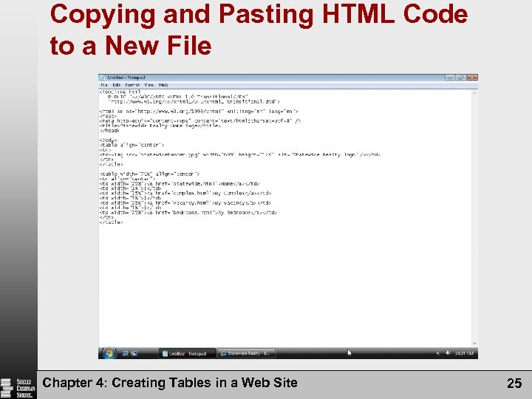Click the '<table width="70%" align="center">' line
This screenshot has width=532, height=399.
pyautogui.click(x=149, y=174)
